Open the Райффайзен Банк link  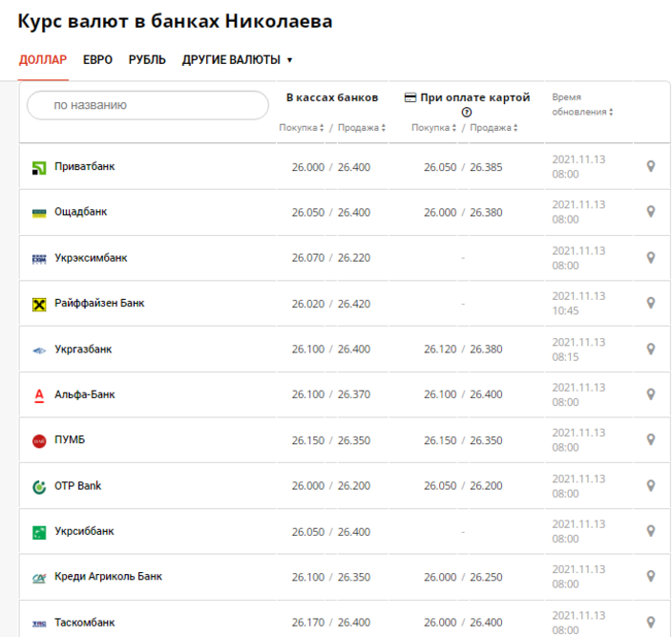[99, 303]
